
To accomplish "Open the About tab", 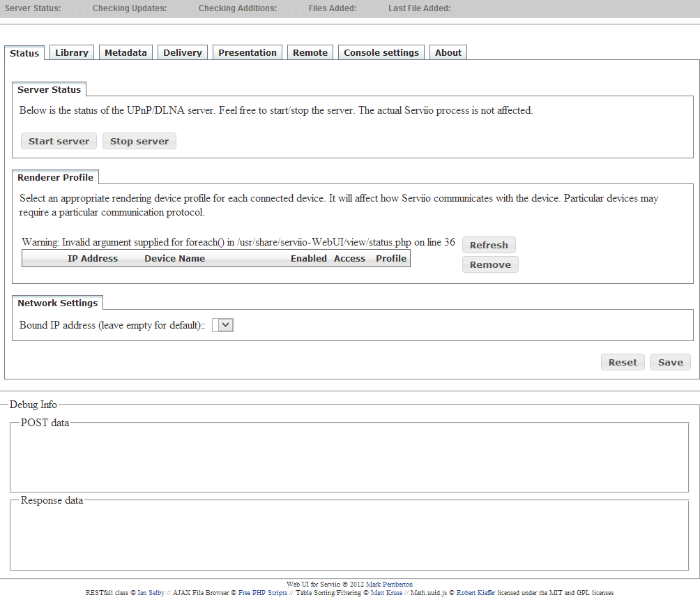I will tap(448, 52).
